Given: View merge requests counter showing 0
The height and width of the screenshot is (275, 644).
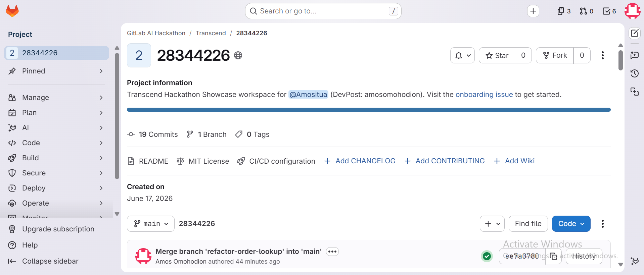Looking at the screenshot, I should (x=587, y=11).
